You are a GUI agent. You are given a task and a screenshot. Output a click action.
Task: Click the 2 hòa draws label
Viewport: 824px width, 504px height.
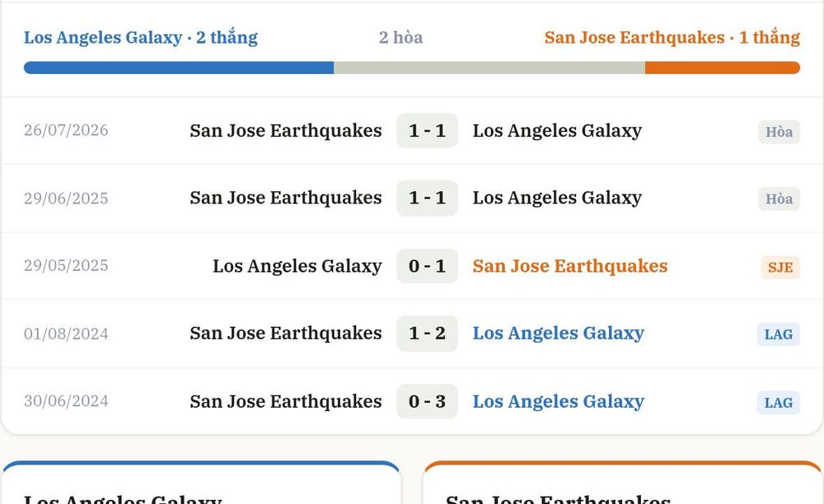[x=401, y=38]
